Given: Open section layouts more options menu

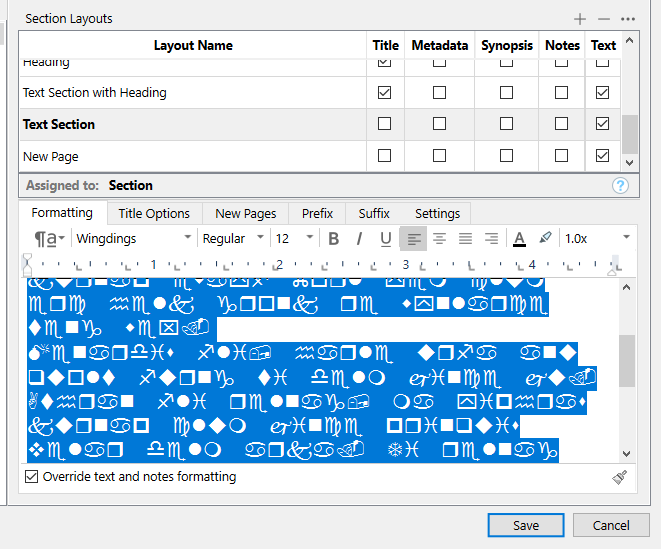Looking at the screenshot, I should coord(628,19).
